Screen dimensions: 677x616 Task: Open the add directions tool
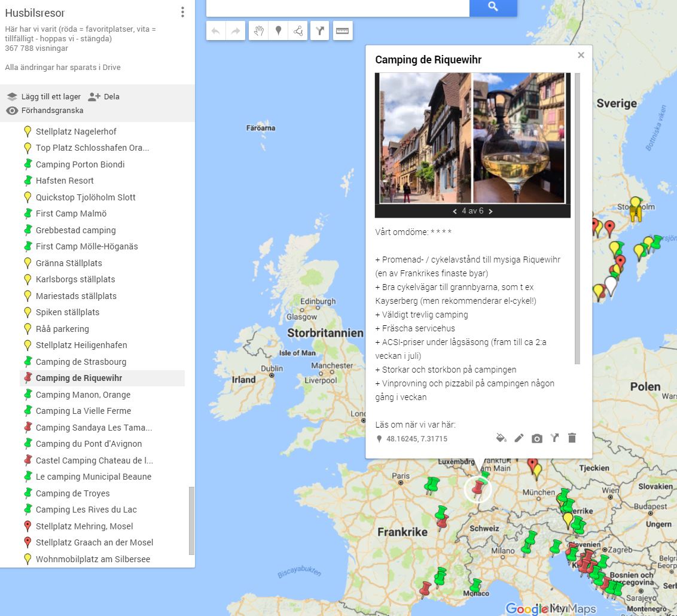click(x=320, y=31)
